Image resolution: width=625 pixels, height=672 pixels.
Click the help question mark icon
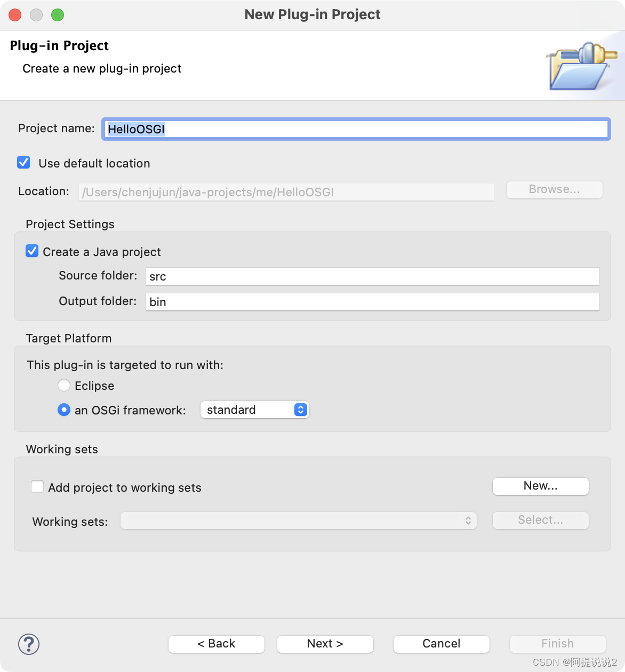coord(29,644)
